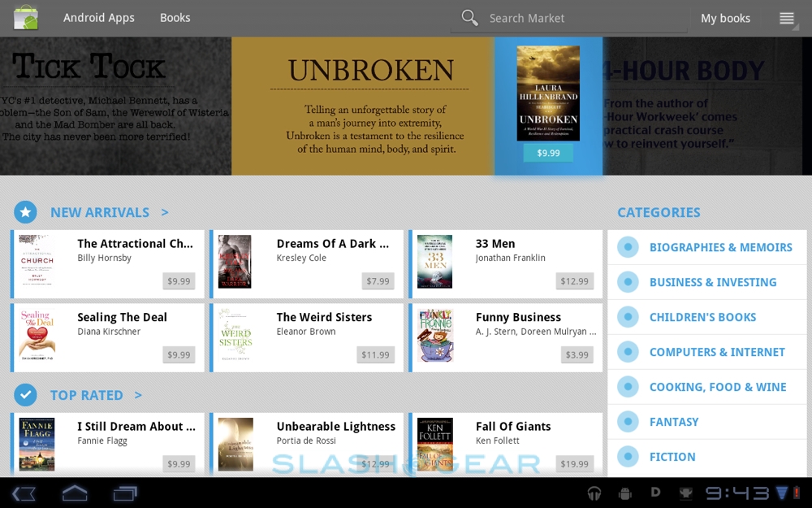Open the Tick Tock featured banner
Viewport: 812px width, 508px height.
(115, 106)
